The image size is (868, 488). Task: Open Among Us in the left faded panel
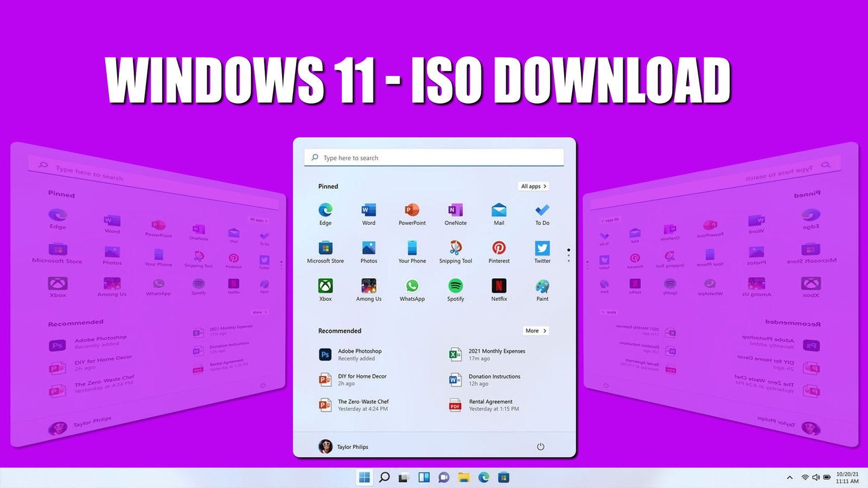pyautogui.click(x=112, y=287)
